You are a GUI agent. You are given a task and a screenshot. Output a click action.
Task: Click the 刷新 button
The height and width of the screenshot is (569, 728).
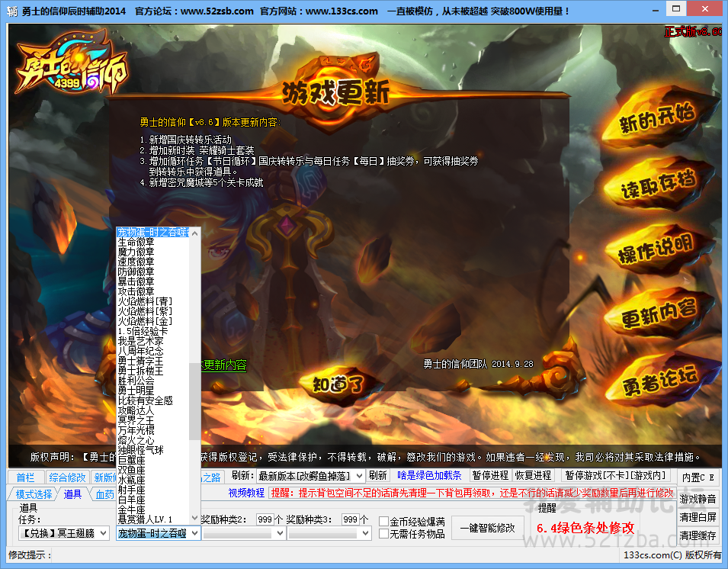pyautogui.click(x=378, y=476)
